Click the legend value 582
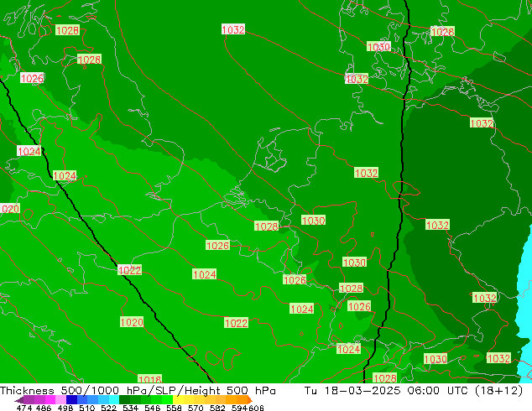This screenshot has height=411, width=532. (217, 408)
